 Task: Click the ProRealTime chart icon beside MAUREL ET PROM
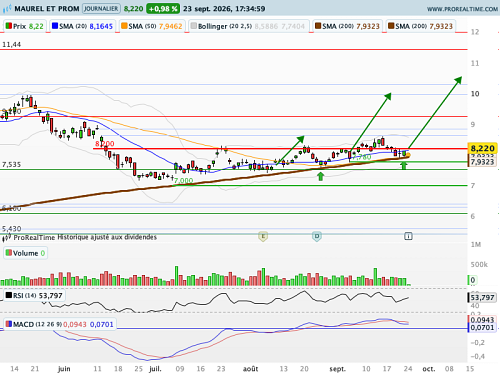pyautogui.click(x=7, y=8)
